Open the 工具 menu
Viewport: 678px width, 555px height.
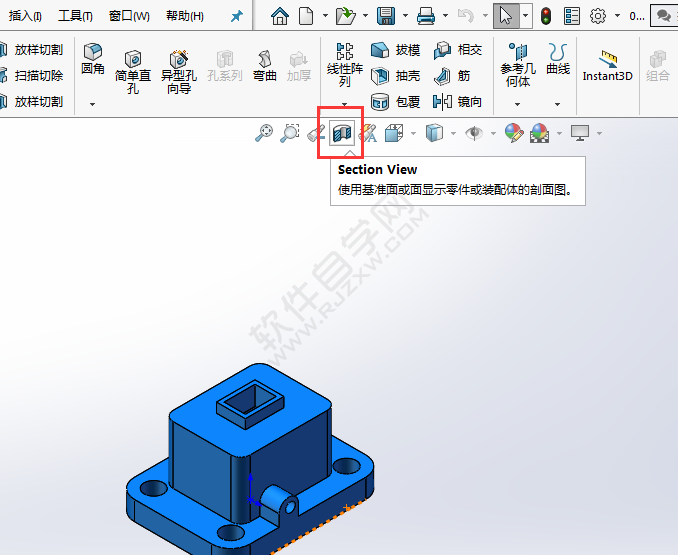pyautogui.click(x=75, y=16)
